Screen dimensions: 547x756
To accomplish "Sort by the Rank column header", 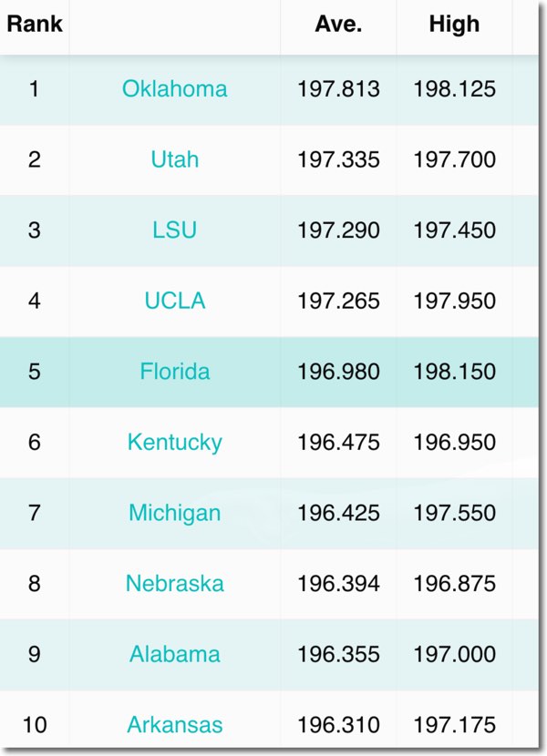I will pos(35,25).
